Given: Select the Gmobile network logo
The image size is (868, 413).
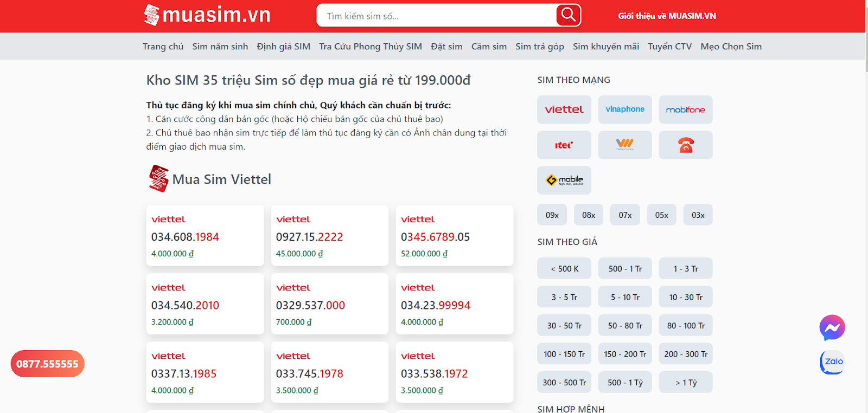Looking at the screenshot, I should [564, 180].
